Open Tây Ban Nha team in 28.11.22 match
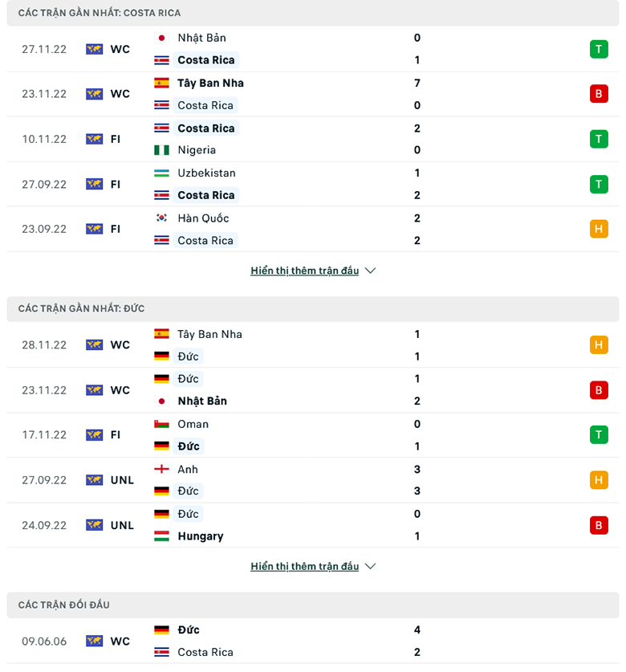The height and width of the screenshot is (672, 626). point(209,334)
